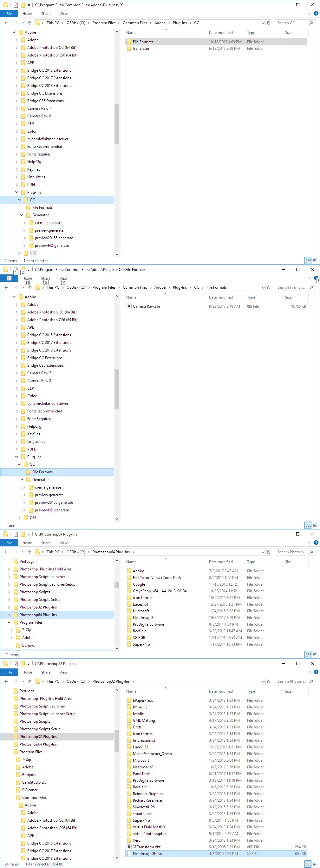Screen dimensions: 320x868
Task: Go back in the Plug-Ins\CC window
Action: coord(6,23)
